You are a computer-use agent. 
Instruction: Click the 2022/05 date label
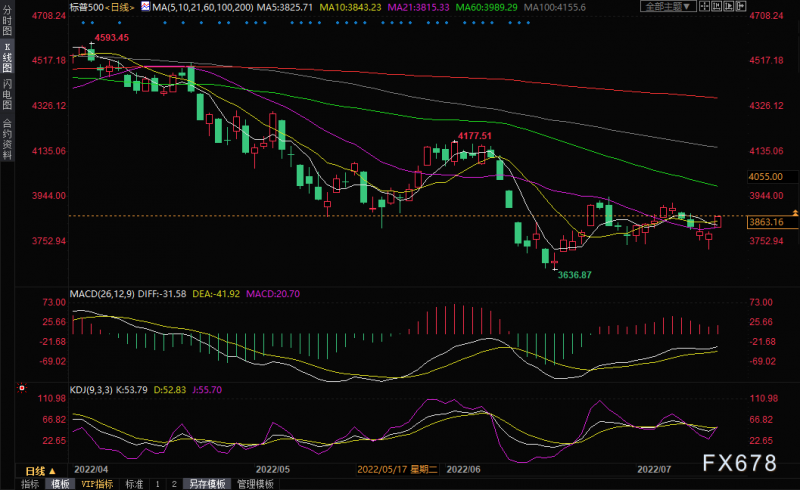272,469
